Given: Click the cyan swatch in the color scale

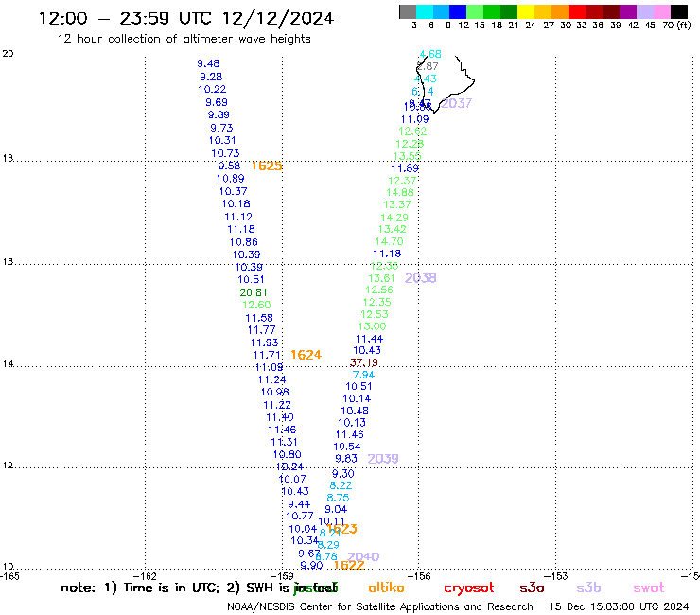Looking at the screenshot, I should (x=425, y=11).
